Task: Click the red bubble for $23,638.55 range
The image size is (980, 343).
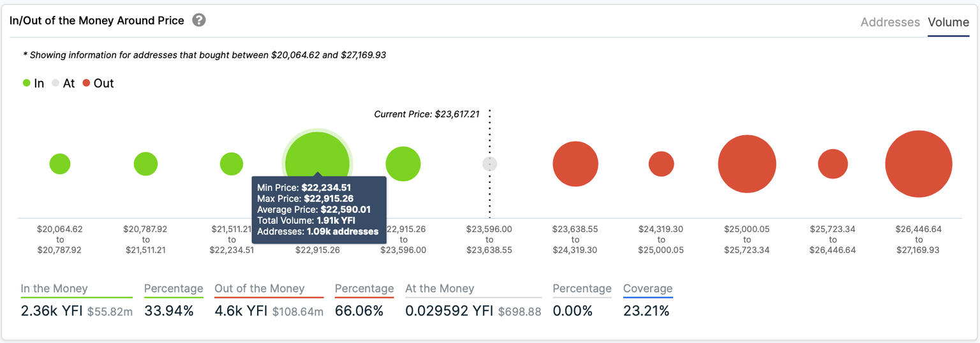Action: pyautogui.click(x=575, y=164)
